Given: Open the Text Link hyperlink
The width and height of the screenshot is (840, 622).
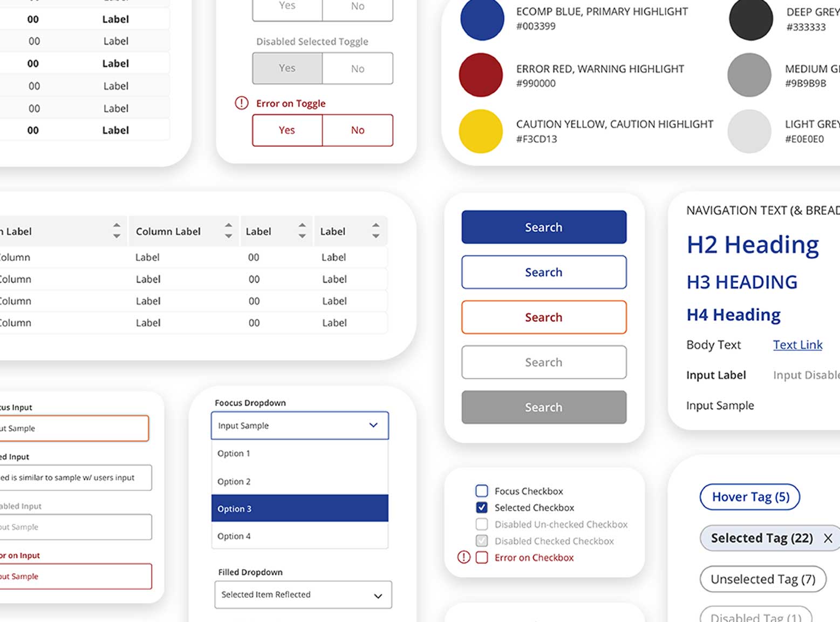Looking at the screenshot, I should click(x=797, y=344).
